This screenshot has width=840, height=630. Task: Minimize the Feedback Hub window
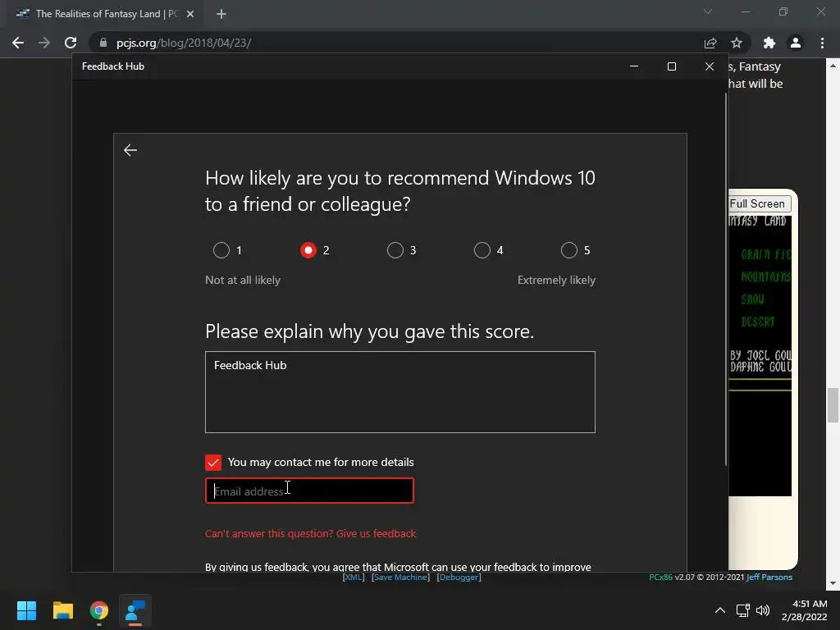tap(634, 66)
